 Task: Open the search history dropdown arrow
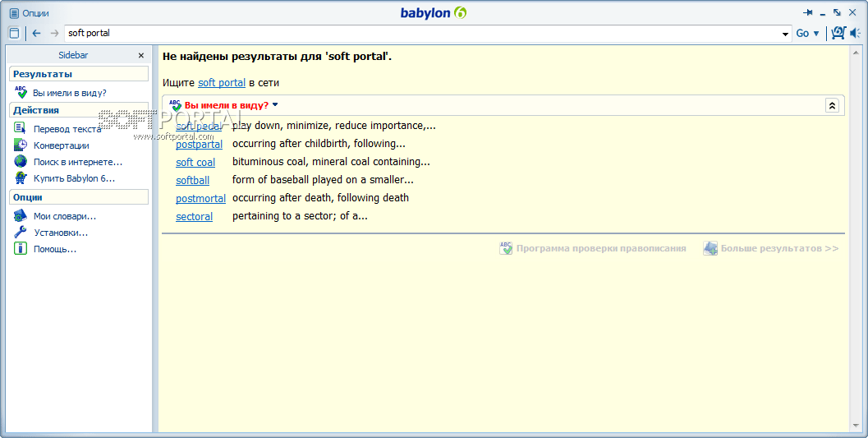[x=786, y=34]
